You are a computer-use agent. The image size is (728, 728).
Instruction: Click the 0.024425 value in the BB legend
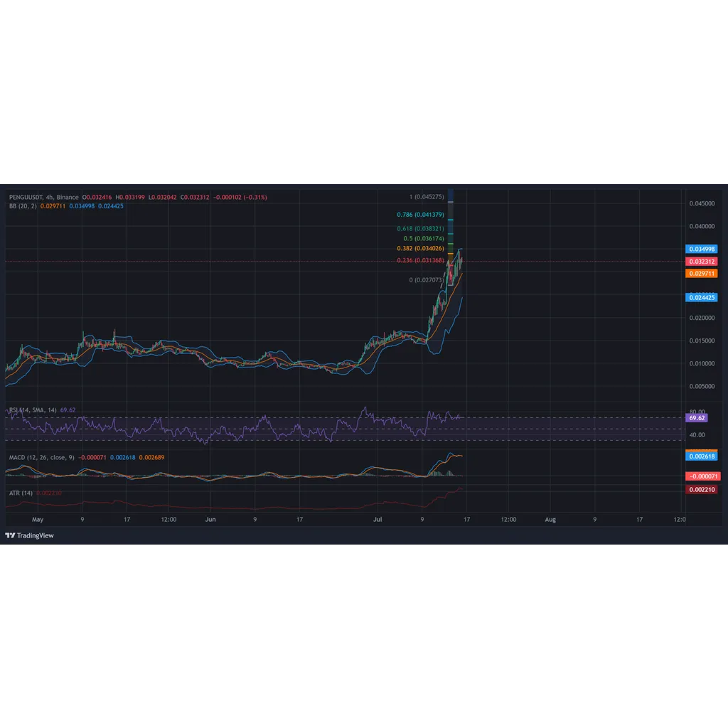click(110, 206)
